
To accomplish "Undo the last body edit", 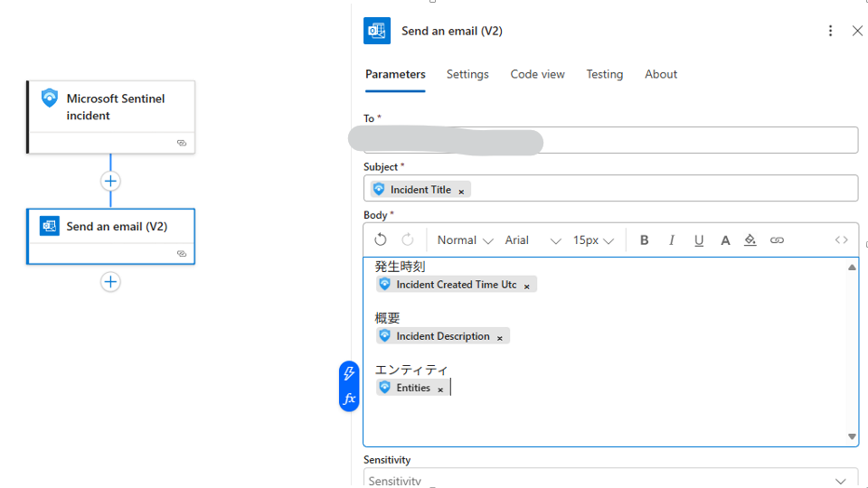I will click(381, 239).
